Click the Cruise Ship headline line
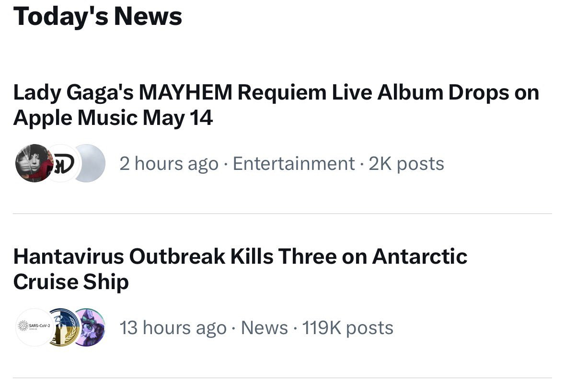The width and height of the screenshot is (565, 392). point(71,281)
